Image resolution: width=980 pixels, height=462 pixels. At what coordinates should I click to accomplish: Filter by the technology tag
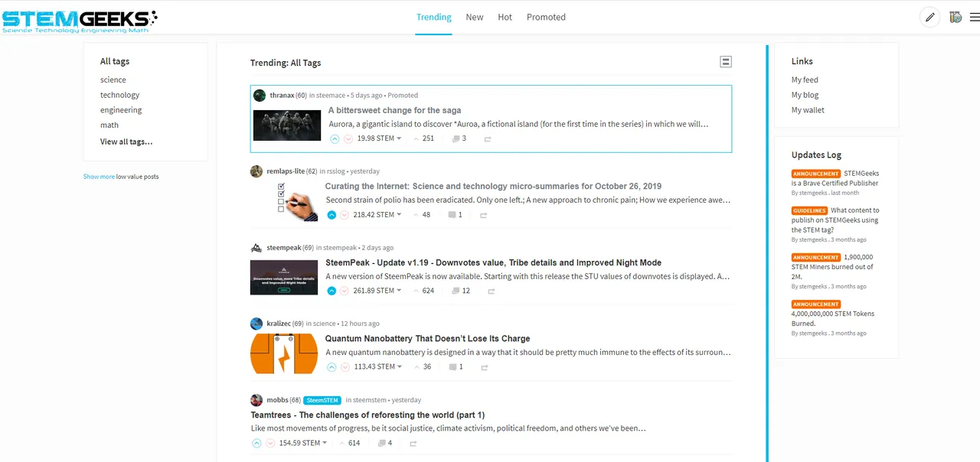(x=120, y=95)
